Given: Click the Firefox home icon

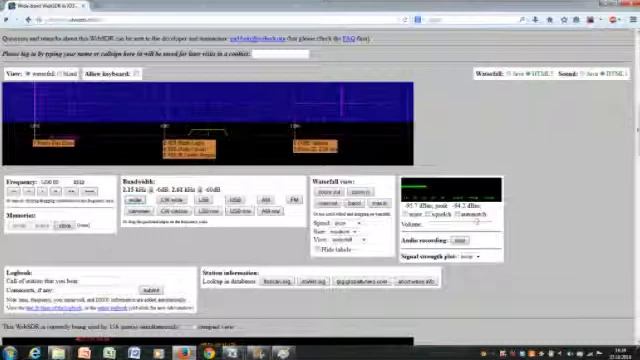Looking at the screenshot, I should coord(549,20).
